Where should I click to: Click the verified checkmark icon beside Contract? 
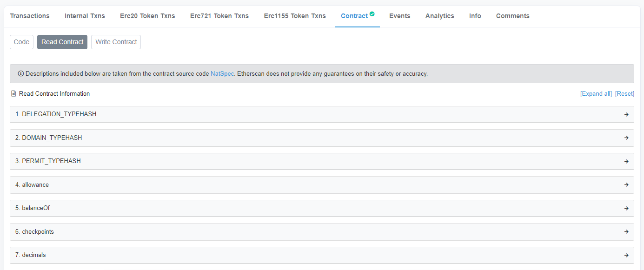tap(372, 14)
